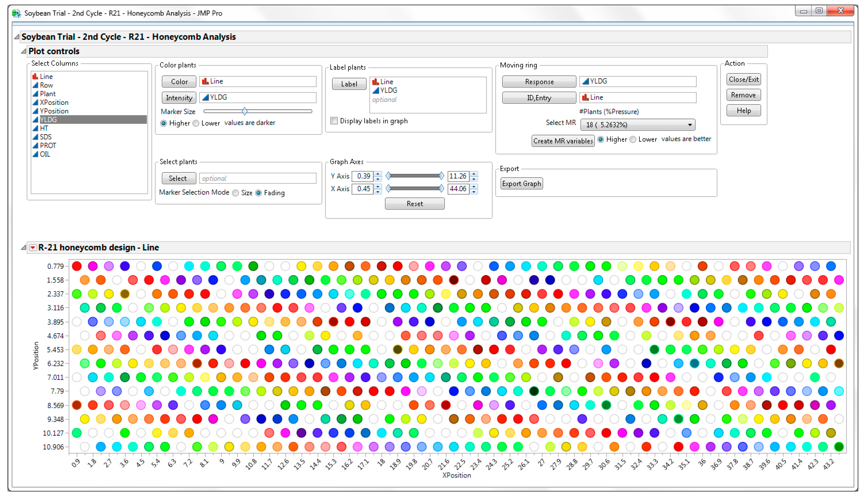Choose Lower values are darker option
The height and width of the screenshot is (500, 868).
(x=196, y=123)
